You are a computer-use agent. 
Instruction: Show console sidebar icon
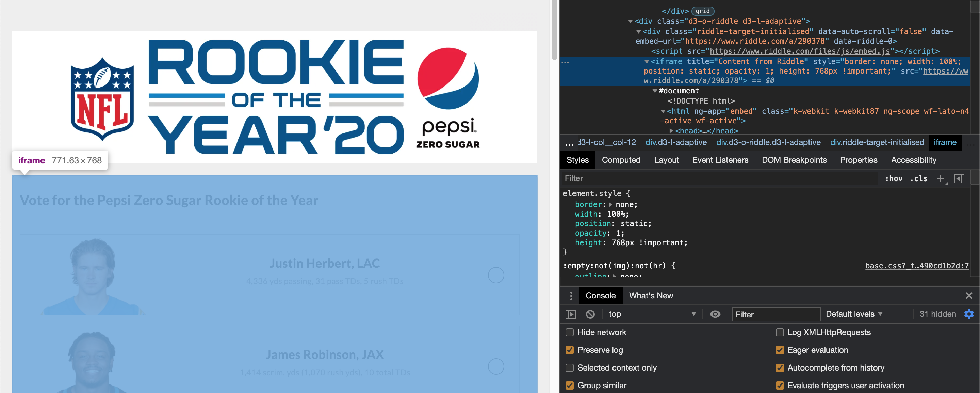tap(570, 314)
